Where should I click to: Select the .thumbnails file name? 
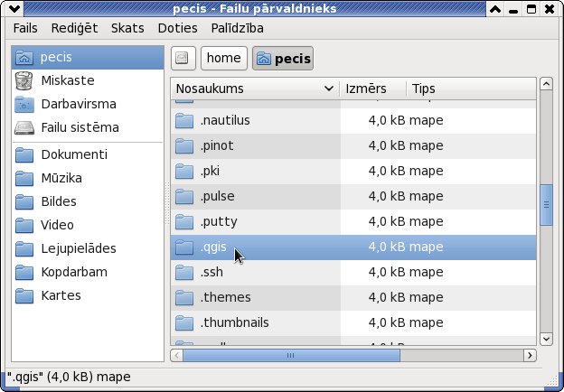click(234, 322)
